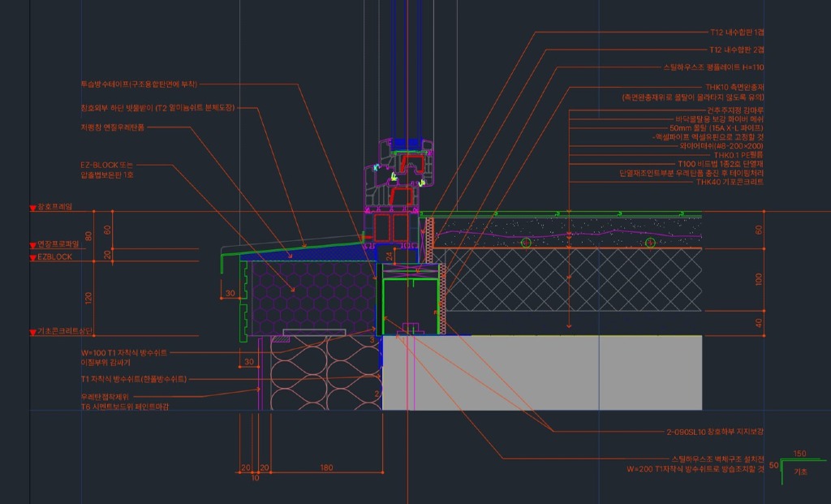Image resolution: width=831 pixels, height=504 pixels.
Task: Click the honeycomb-hatched EZ-BLOCK region
Action: [312, 296]
